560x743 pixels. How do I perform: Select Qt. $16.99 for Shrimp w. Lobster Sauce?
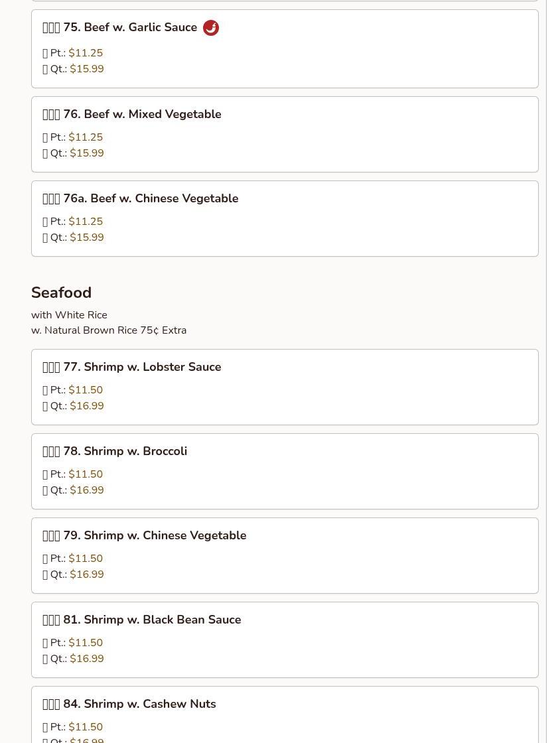pos(73,406)
